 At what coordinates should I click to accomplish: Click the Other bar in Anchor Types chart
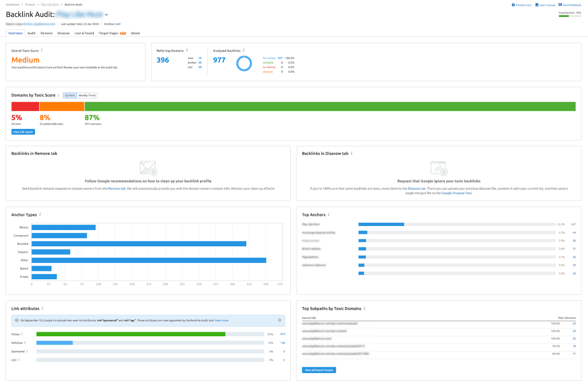pyautogui.click(x=149, y=260)
